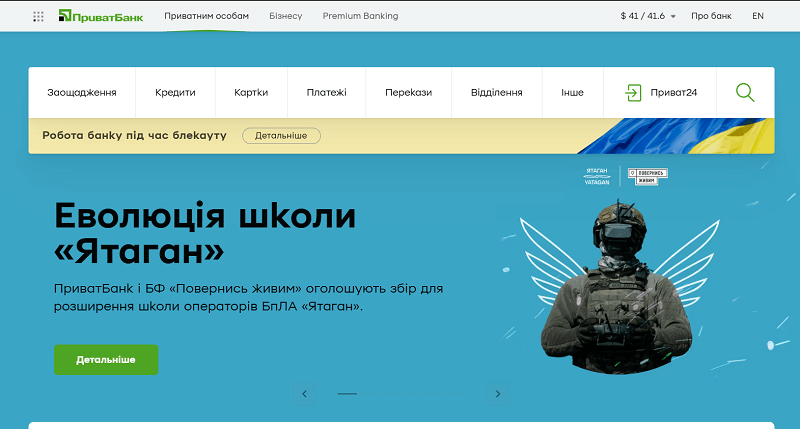Click Детальніше in blackout banner
The height and width of the screenshot is (429, 800).
tap(281, 136)
